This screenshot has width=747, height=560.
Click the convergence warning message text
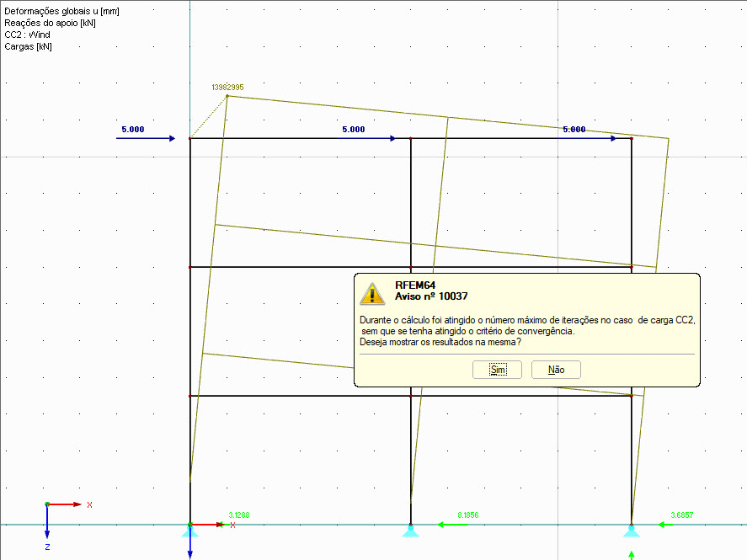coord(527,325)
